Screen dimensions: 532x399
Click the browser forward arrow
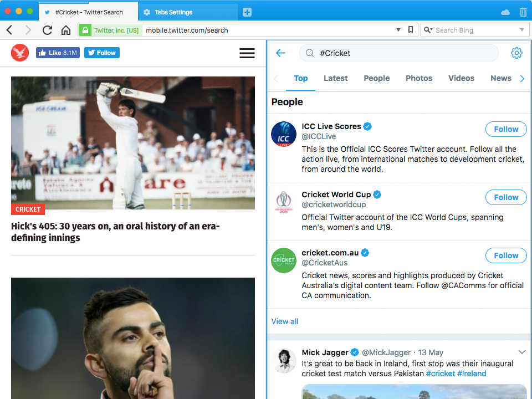point(28,30)
